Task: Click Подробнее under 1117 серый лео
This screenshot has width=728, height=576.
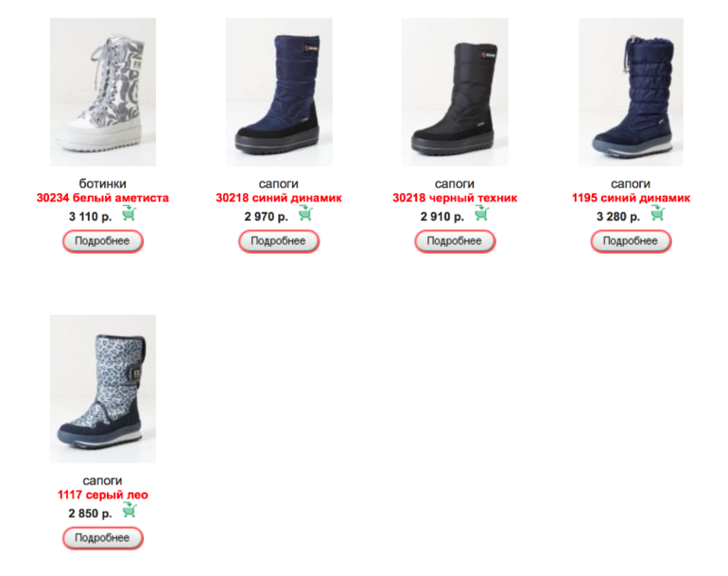Action: [103, 538]
